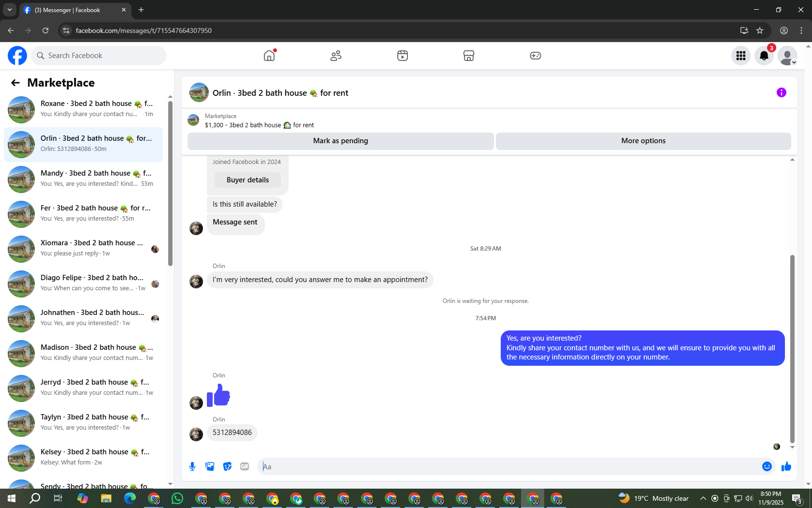Open the Marketplace storefront icon
The width and height of the screenshot is (812, 508).
tap(469, 56)
